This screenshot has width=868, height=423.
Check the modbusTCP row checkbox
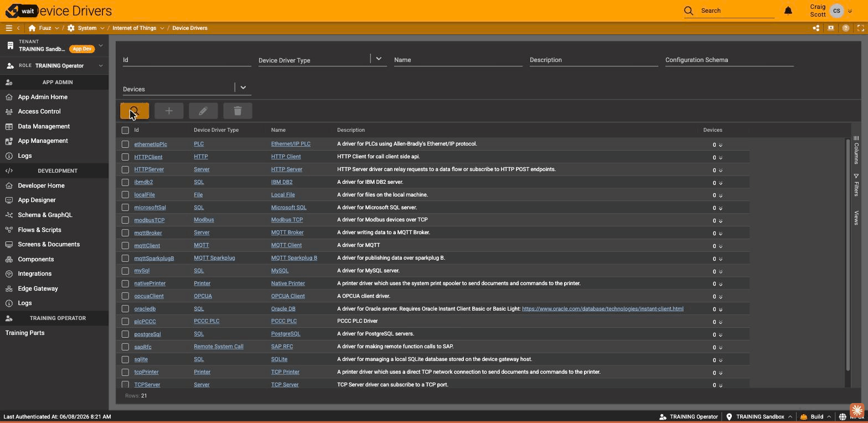point(125,220)
